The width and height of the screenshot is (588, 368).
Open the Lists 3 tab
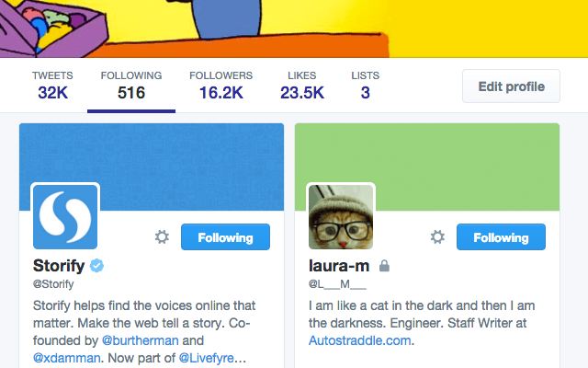(x=366, y=86)
